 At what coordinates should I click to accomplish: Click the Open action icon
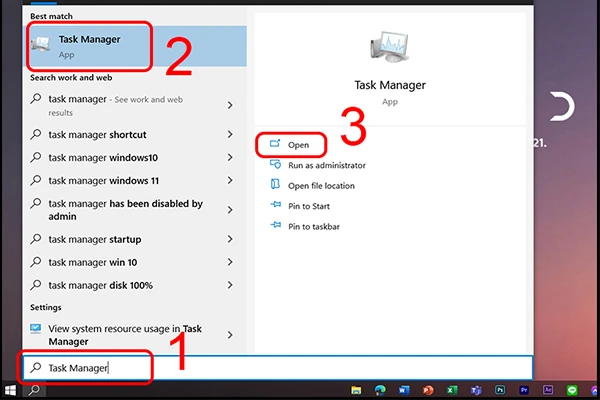tap(275, 144)
